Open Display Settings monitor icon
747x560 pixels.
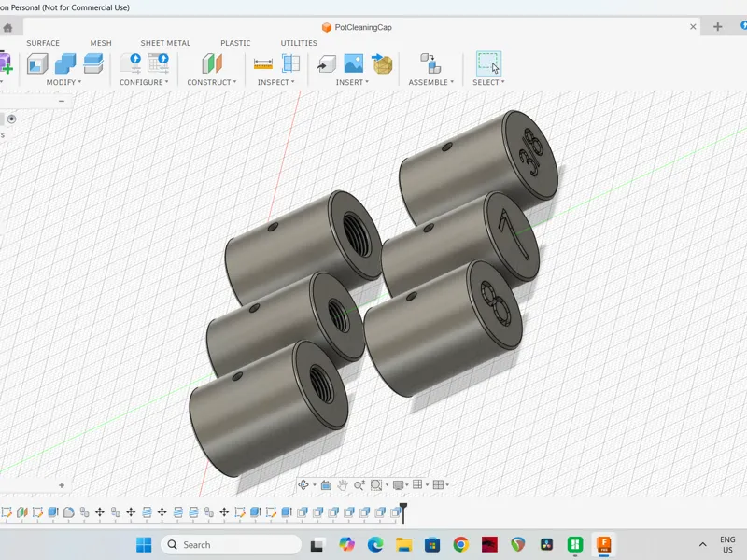398,484
